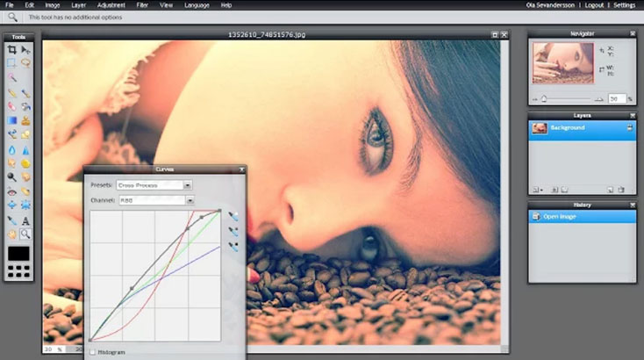Viewport: 644px width, 360px height.
Task: Click the Settings link
Action: pyautogui.click(x=625, y=5)
